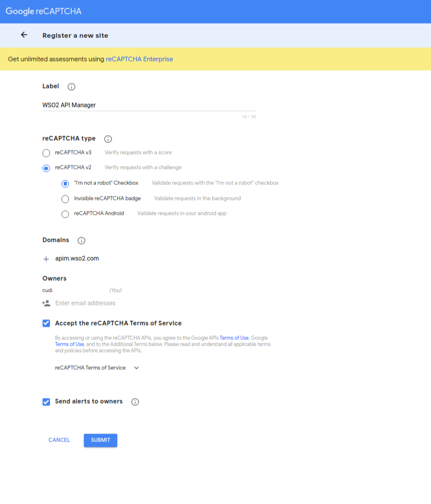Click the "(You)" owner tag

tap(116, 290)
